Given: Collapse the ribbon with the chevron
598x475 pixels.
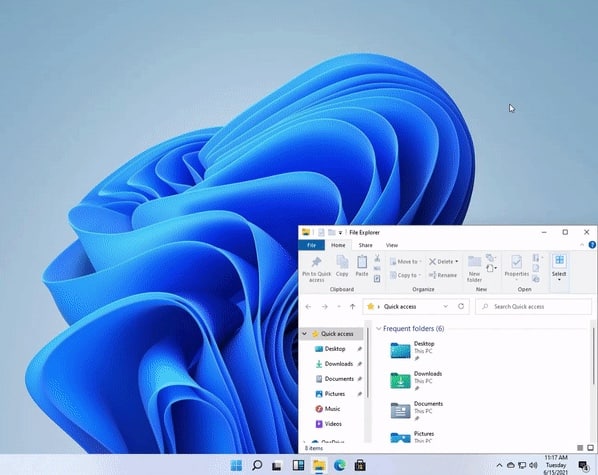Looking at the screenshot, I should click(582, 245).
